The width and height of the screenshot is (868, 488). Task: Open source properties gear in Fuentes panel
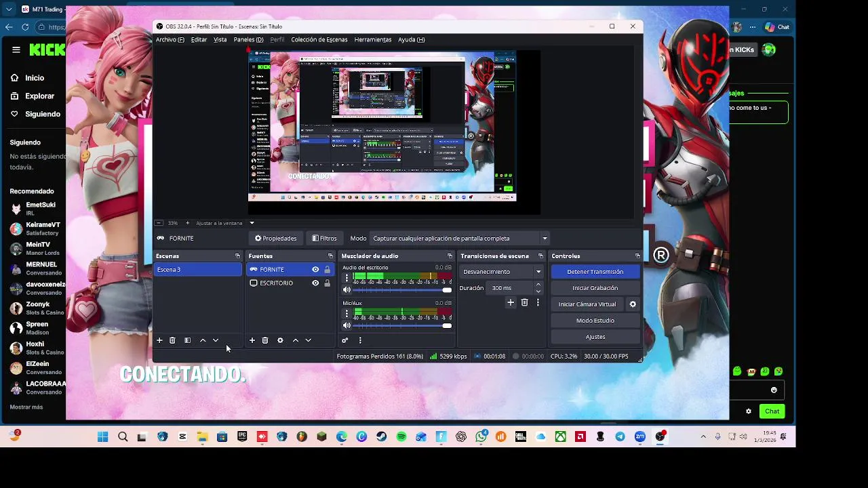pos(280,340)
